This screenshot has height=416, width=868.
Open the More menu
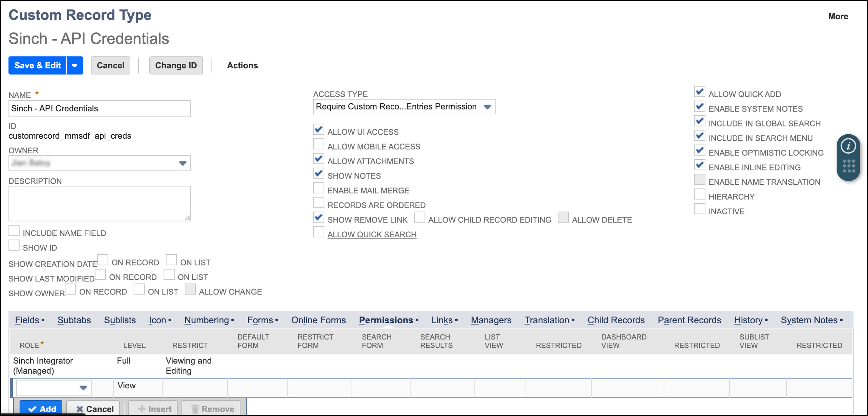(838, 16)
